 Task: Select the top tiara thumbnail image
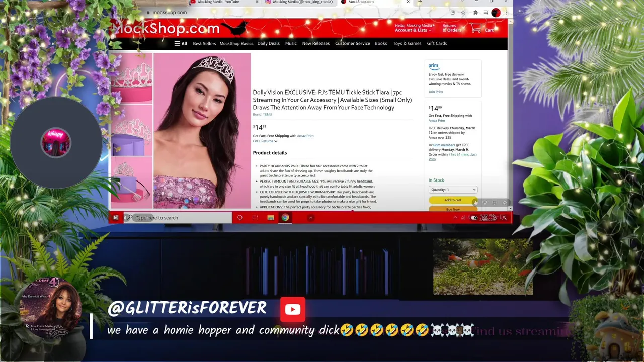tap(131, 78)
